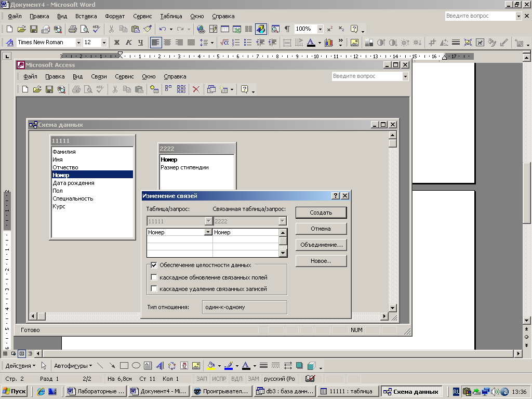This screenshot has width=532, height=399.
Task: Open Word's Вставка menu
Action: click(86, 16)
